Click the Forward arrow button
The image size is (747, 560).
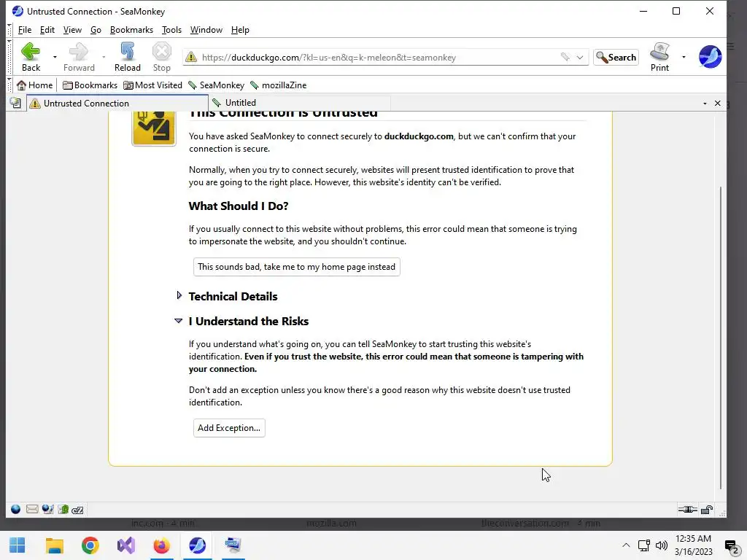coord(79,57)
